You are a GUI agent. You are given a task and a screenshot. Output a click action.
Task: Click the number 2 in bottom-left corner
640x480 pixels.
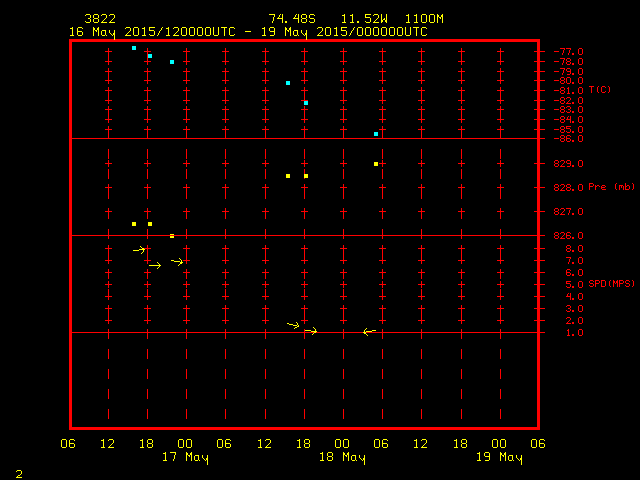tap(18, 472)
